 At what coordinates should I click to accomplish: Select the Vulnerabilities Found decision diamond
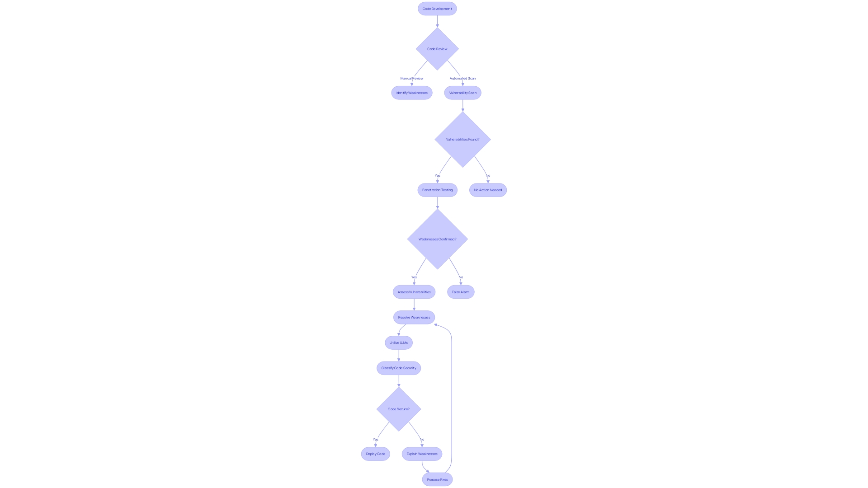pyautogui.click(x=462, y=139)
